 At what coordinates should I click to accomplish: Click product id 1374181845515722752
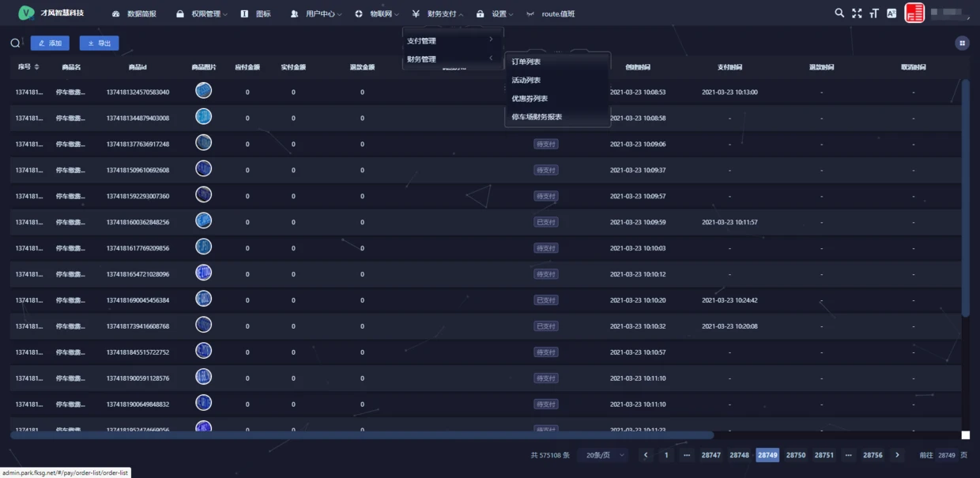point(138,352)
